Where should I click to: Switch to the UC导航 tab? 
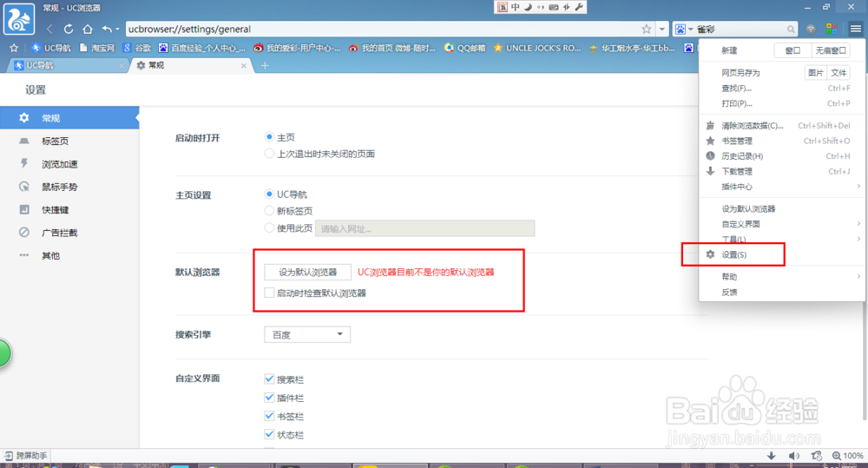pos(67,65)
